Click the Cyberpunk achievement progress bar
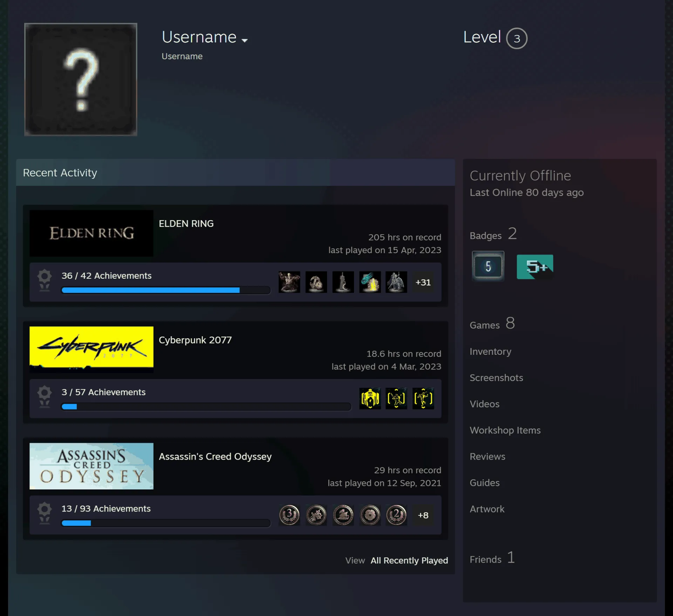The width and height of the screenshot is (673, 616). 206,406
